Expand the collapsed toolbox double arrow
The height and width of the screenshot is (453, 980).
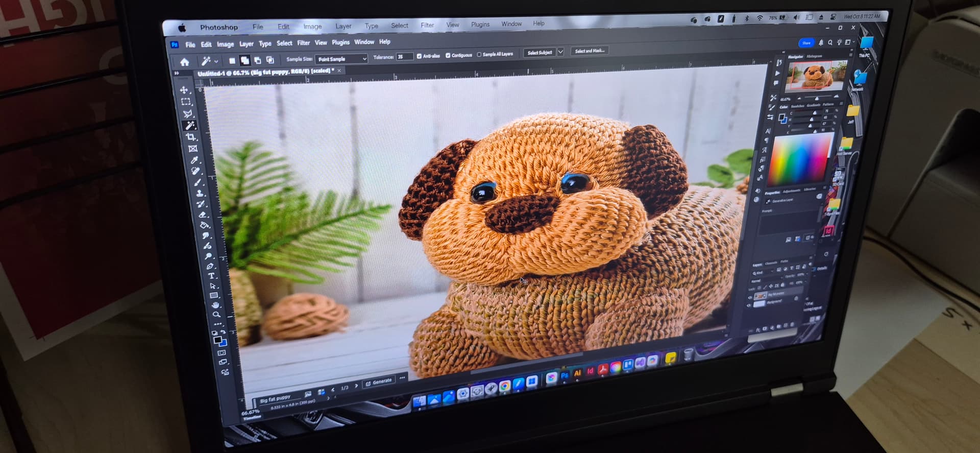[177, 74]
